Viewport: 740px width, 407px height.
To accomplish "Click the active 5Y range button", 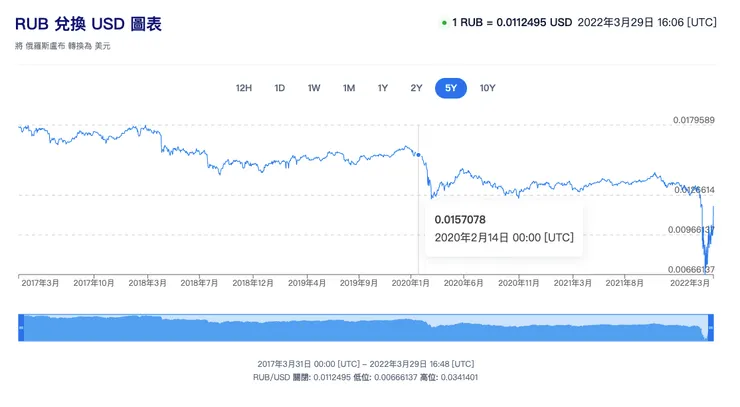I will coord(451,88).
